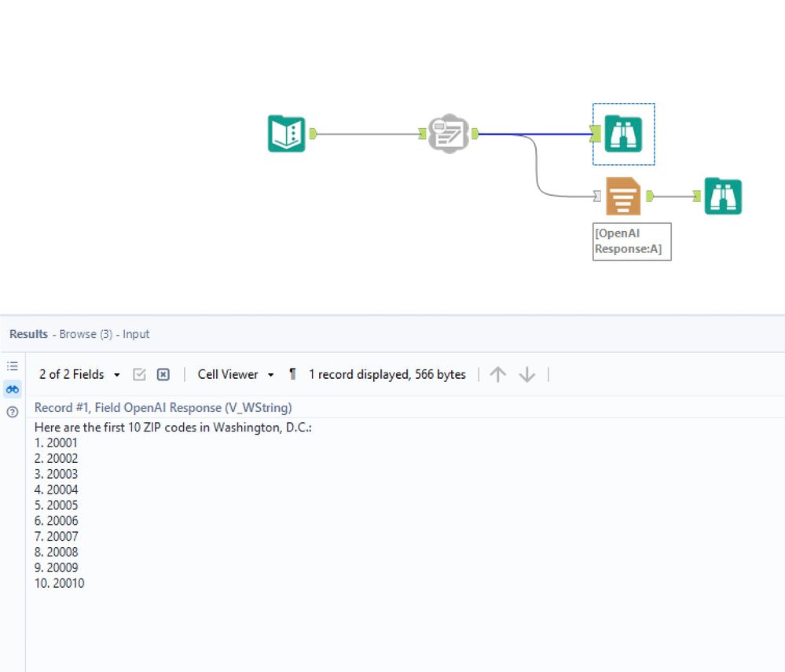Click the Text Input tool output anchor

tap(313, 134)
